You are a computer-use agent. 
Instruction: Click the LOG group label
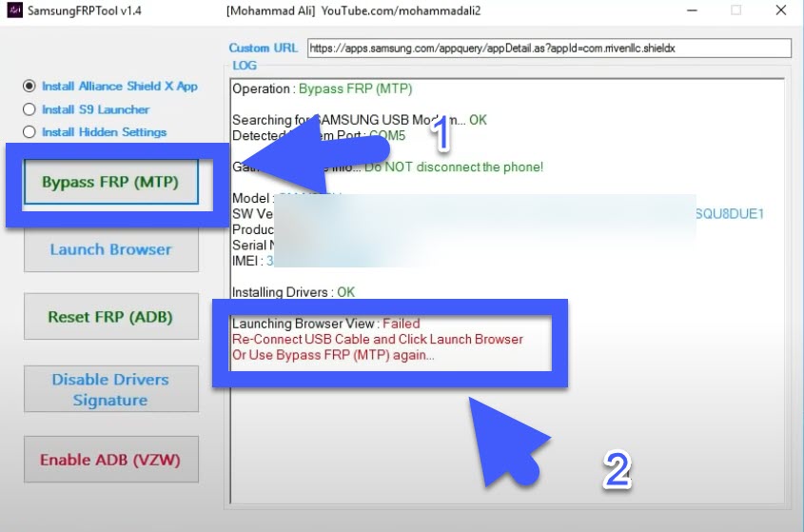(245, 66)
